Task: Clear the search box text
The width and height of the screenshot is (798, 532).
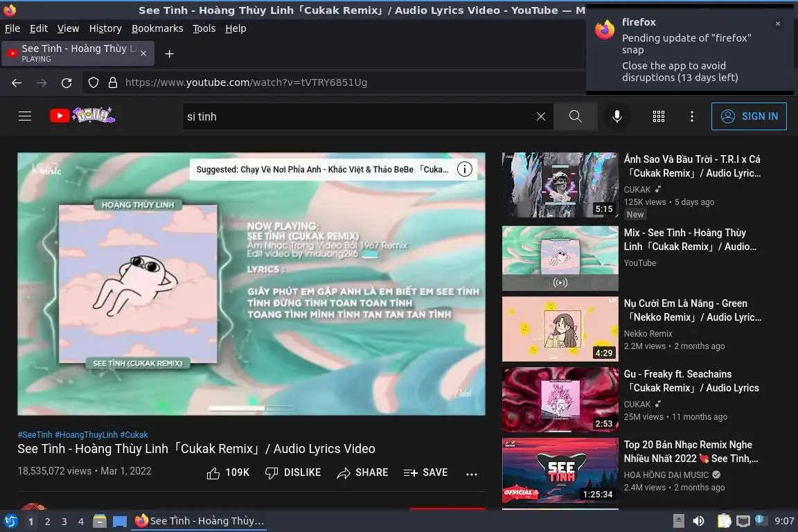Action: pyautogui.click(x=540, y=116)
